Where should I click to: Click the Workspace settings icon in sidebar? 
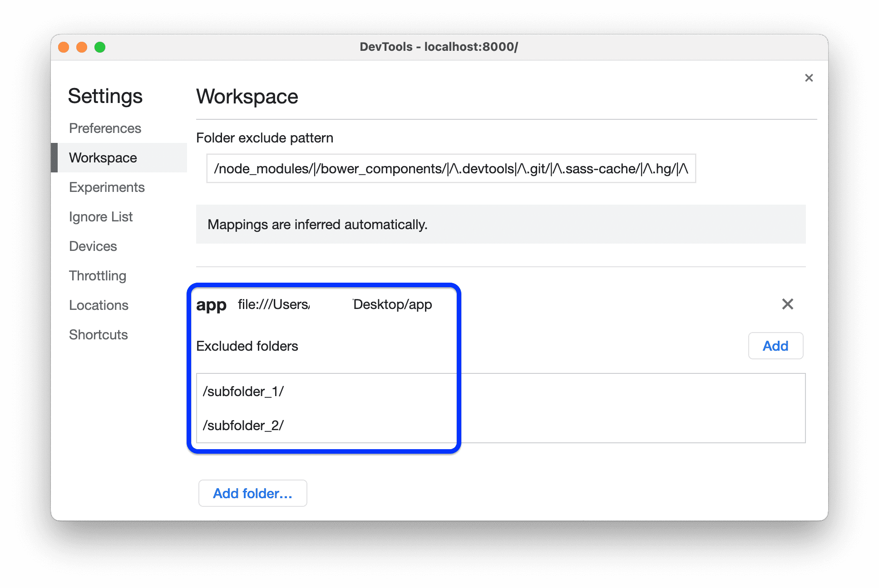(104, 157)
